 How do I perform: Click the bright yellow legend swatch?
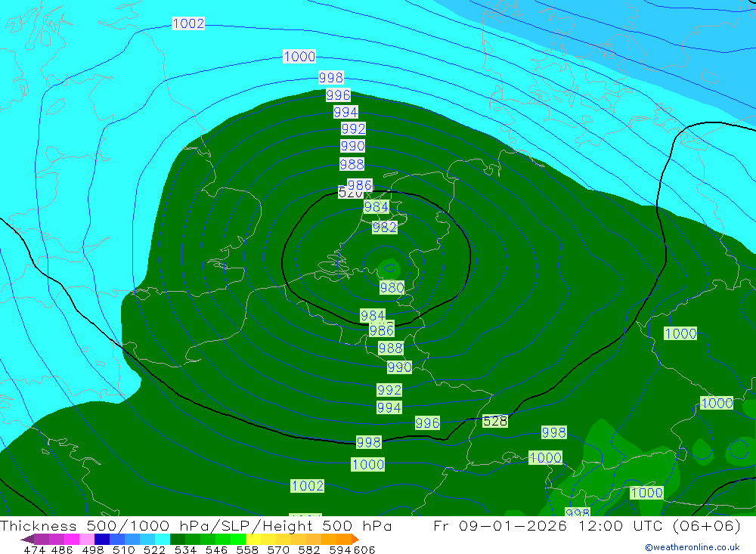click(253, 539)
